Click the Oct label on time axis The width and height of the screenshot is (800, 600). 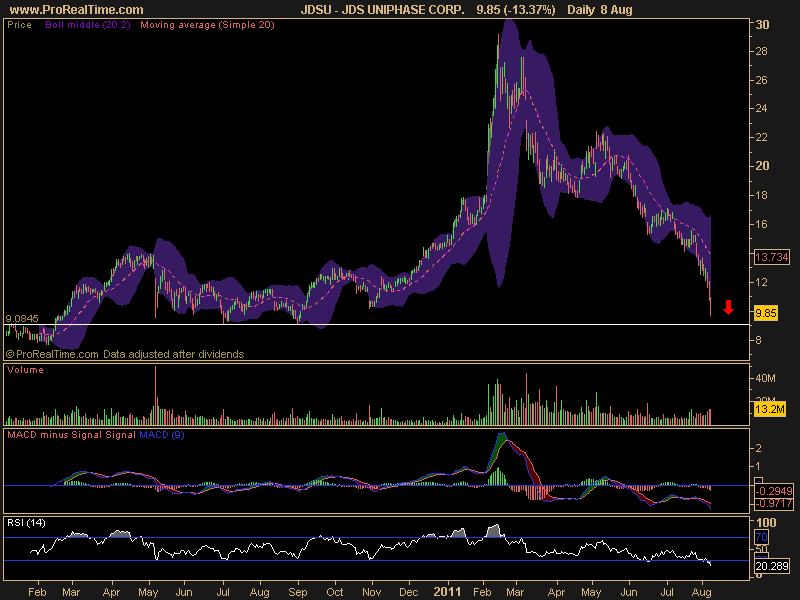pos(335,592)
